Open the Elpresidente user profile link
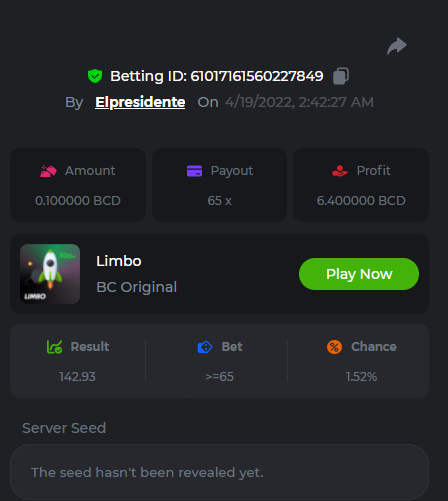The height and width of the screenshot is (501, 448). click(140, 102)
